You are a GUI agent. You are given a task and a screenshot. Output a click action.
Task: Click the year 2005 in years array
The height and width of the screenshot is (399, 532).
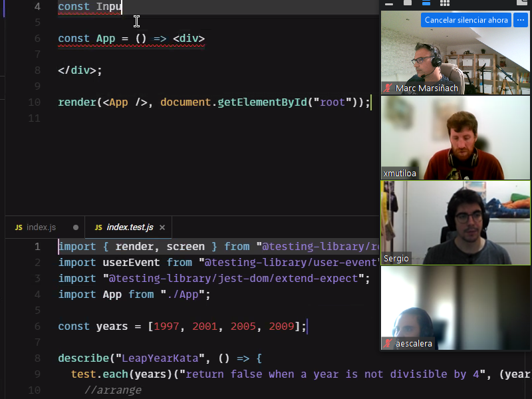(x=243, y=326)
